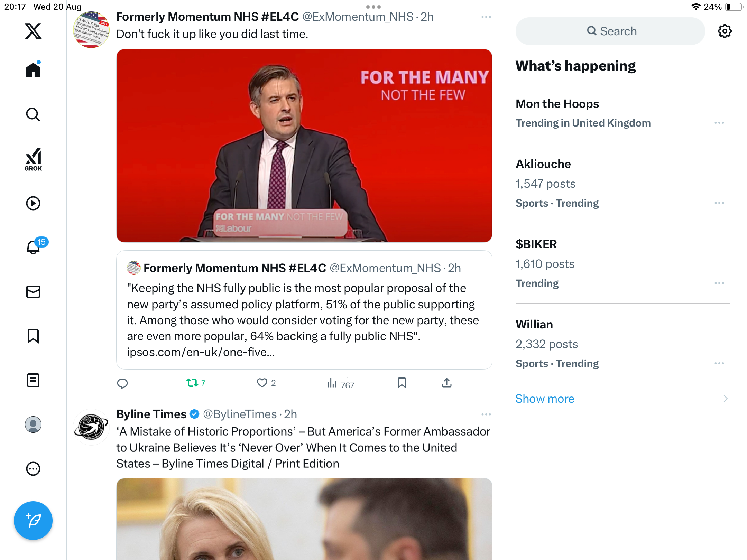Open three-dot menu on Byline Times post
Image resolution: width=747 pixels, height=560 pixels.
(486, 414)
